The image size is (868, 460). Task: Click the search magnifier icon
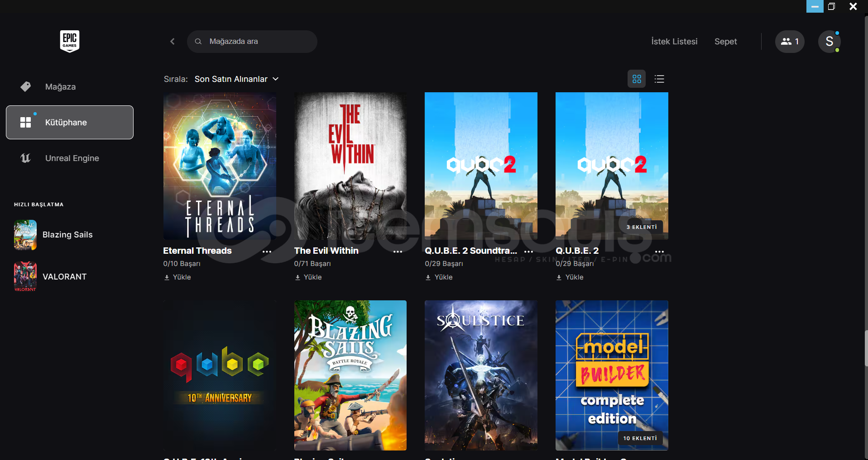click(198, 42)
